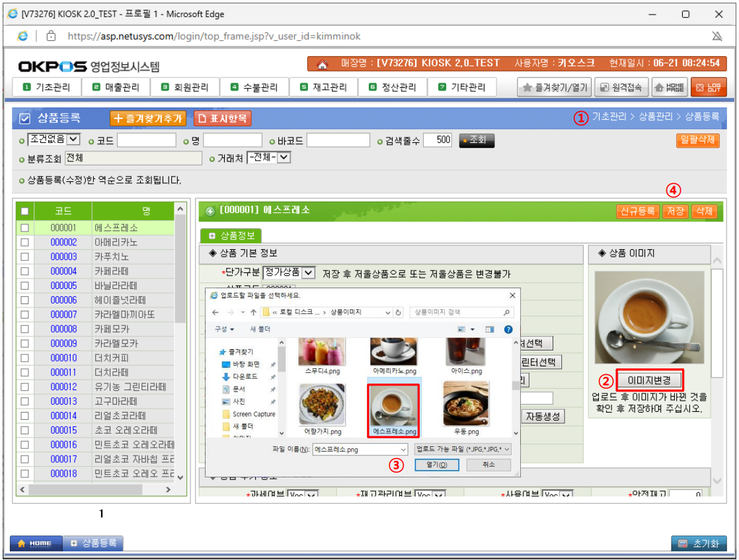Click the home icon in the orange store bar
The width and height of the screenshot is (739, 560).
click(323, 63)
